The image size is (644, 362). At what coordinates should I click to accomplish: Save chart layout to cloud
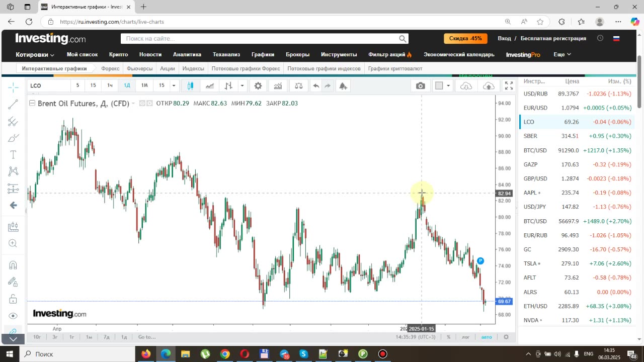click(489, 85)
